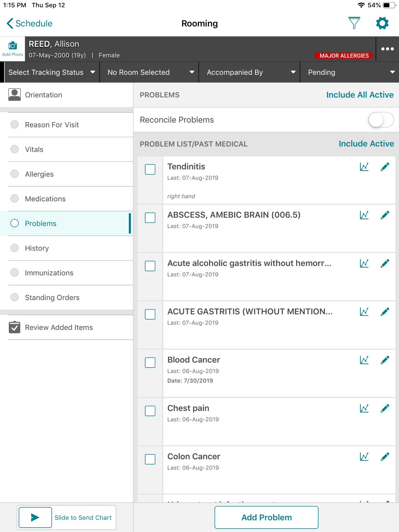The height and width of the screenshot is (532, 399).
Task: Tap Include All Active link
Action: (360, 95)
